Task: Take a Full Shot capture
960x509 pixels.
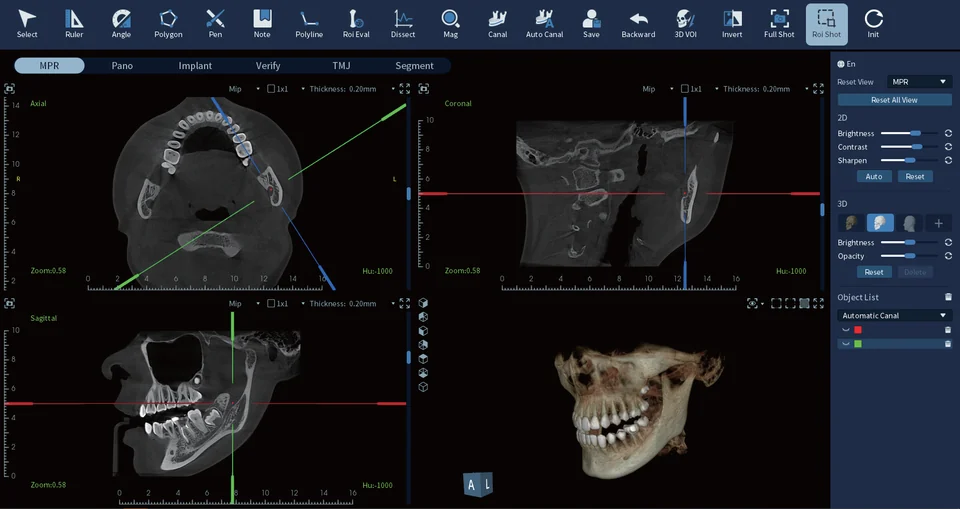Action: tap(779, 25)
